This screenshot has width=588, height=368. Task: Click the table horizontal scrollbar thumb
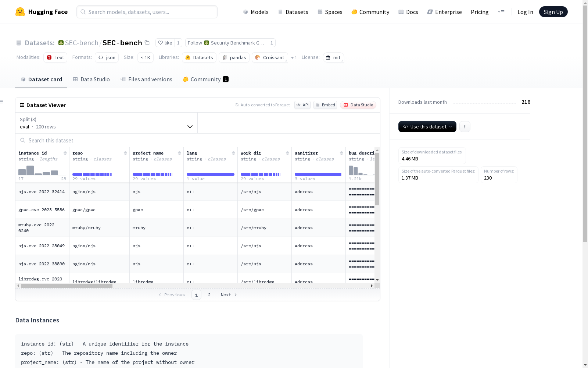pyautogui.click(x=67, y=286)
